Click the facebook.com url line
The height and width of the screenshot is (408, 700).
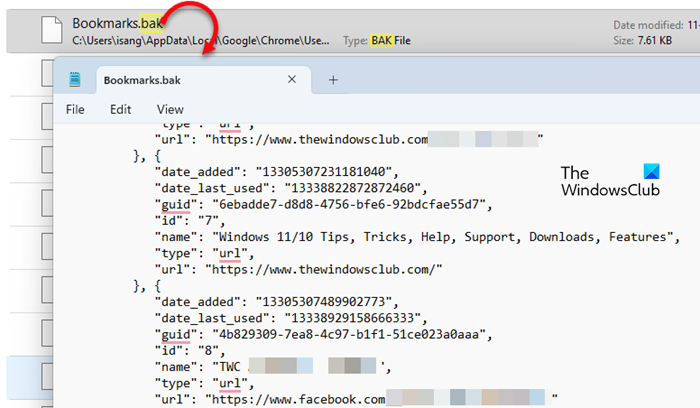coord(356,399)
